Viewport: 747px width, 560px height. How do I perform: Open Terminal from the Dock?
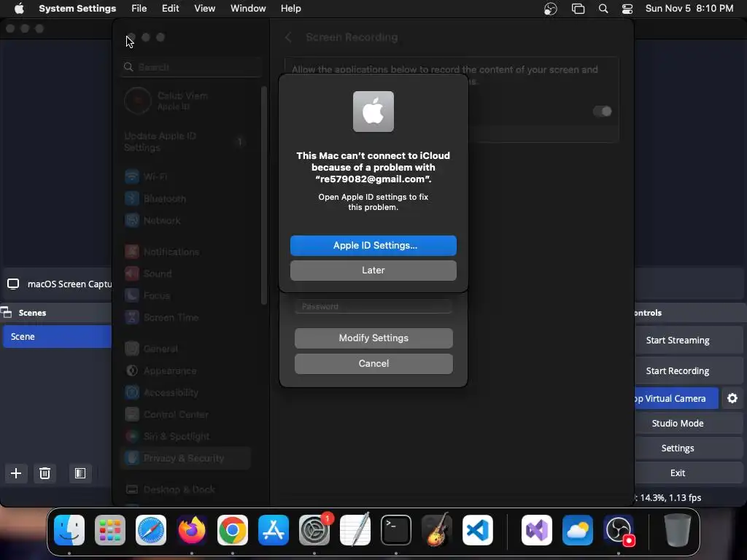396,530
